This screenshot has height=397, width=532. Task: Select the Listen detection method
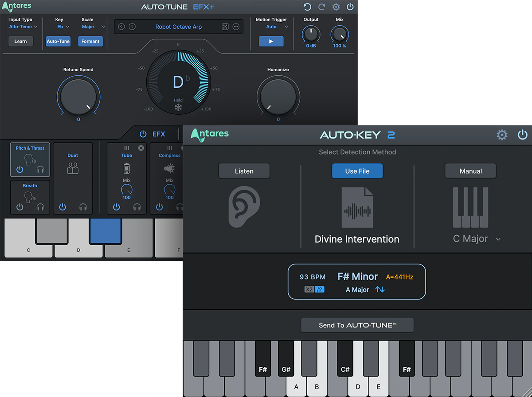(244, 171)
